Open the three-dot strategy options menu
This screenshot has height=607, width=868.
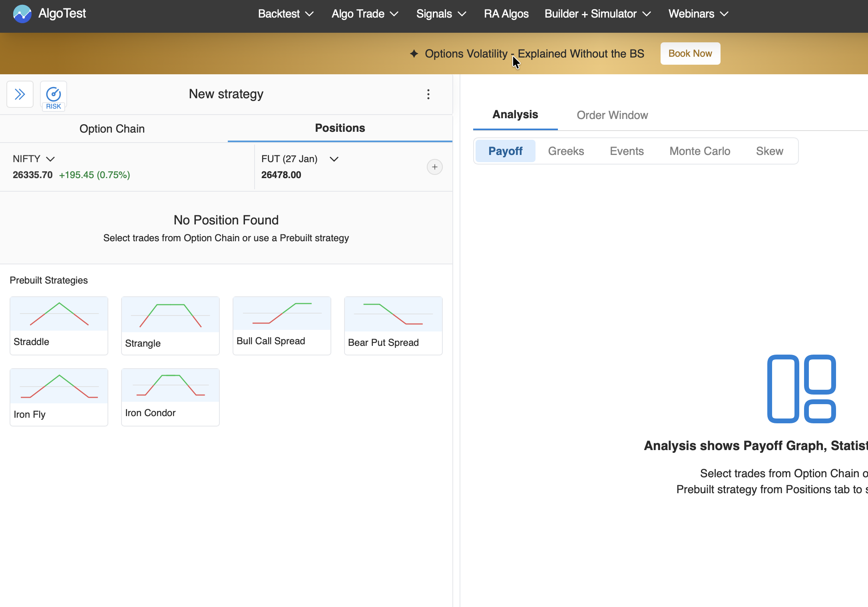(428, 94)
